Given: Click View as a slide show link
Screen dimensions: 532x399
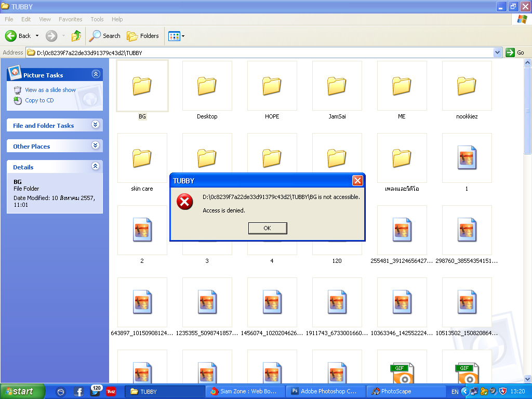Looking at the screenshot, I should [50, 90].
